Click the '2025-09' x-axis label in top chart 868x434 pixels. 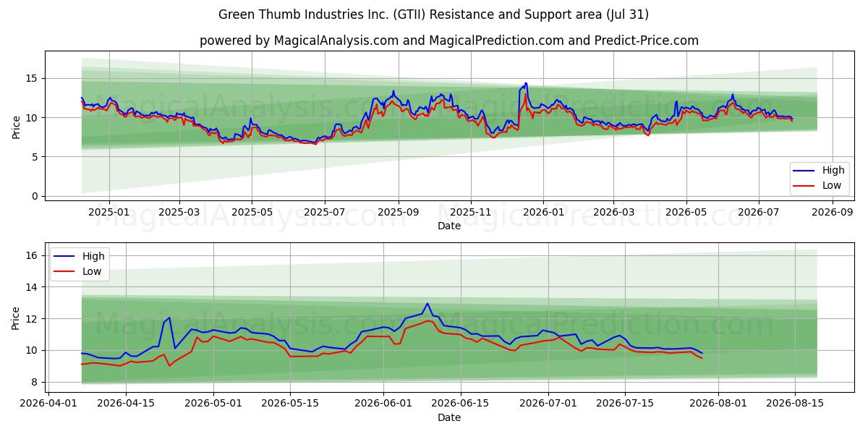tap(398, 213)
